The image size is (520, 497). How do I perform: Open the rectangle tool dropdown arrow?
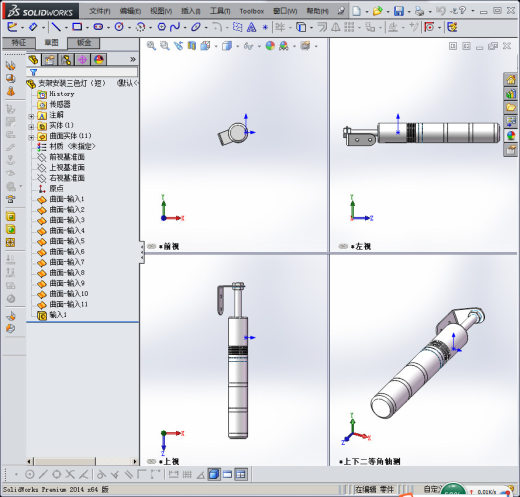tap(87, 27)
